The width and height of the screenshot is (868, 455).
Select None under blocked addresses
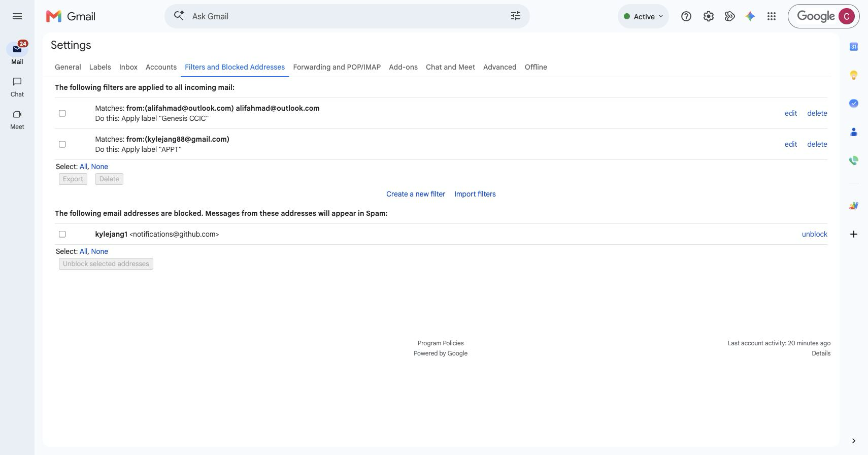99,251
